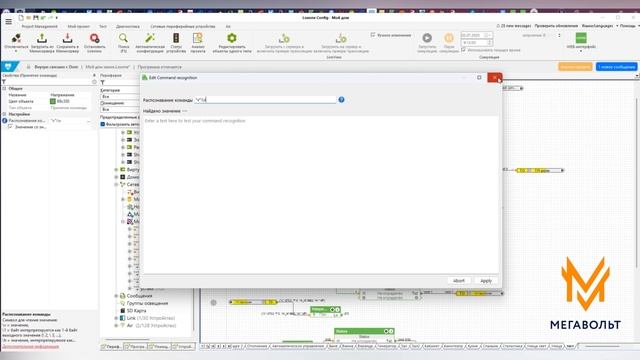Maximize the Edit Command recognition dialog
The image size is (640, 360).
(x=479, y=78)
